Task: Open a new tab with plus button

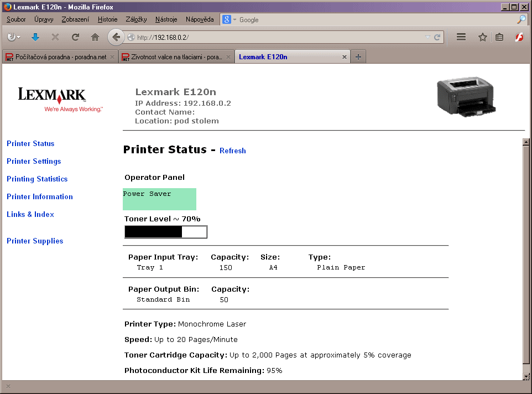Action: 358,57
